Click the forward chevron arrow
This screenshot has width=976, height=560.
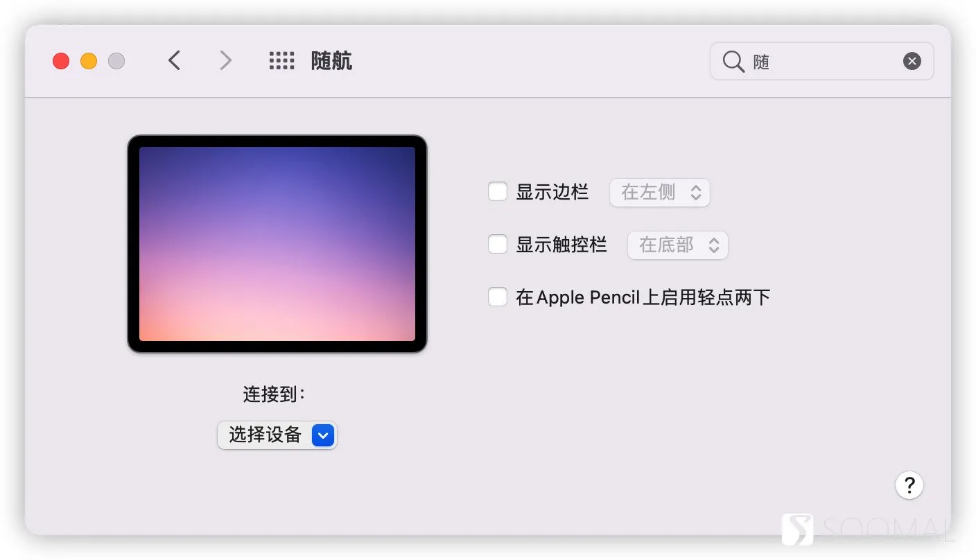[x=225, y=61]
